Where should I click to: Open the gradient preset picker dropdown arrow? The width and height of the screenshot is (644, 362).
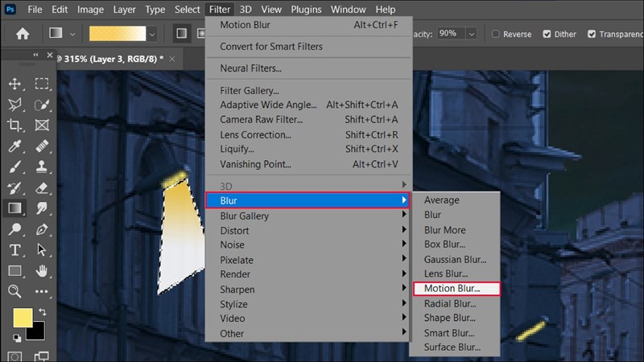[152, 34]
